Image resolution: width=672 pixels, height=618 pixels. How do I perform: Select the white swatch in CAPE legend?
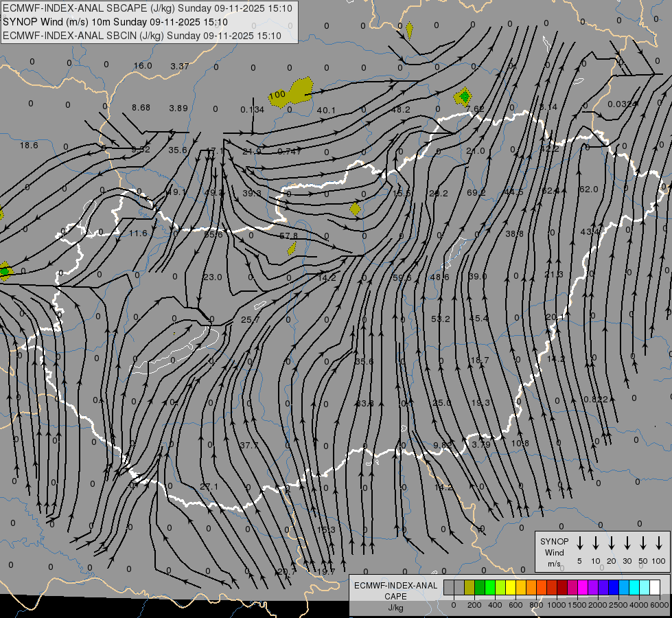[x=655, y=588]
